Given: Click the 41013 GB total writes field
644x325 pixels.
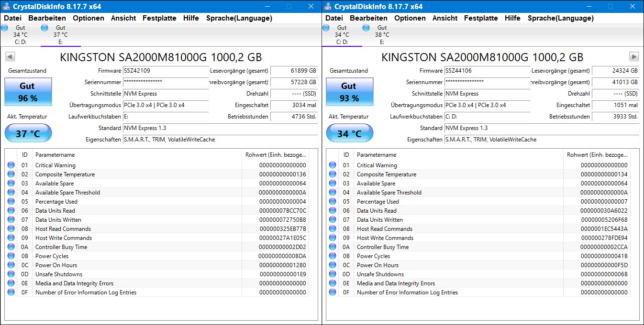Looking at the screenshot, I should [x=615, y=82].
